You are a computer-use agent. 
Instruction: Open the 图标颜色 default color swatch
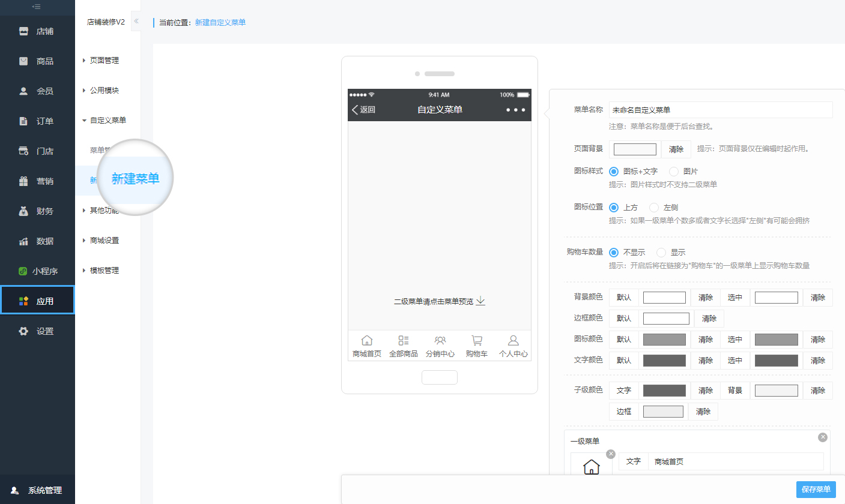(x=664, y=340)
